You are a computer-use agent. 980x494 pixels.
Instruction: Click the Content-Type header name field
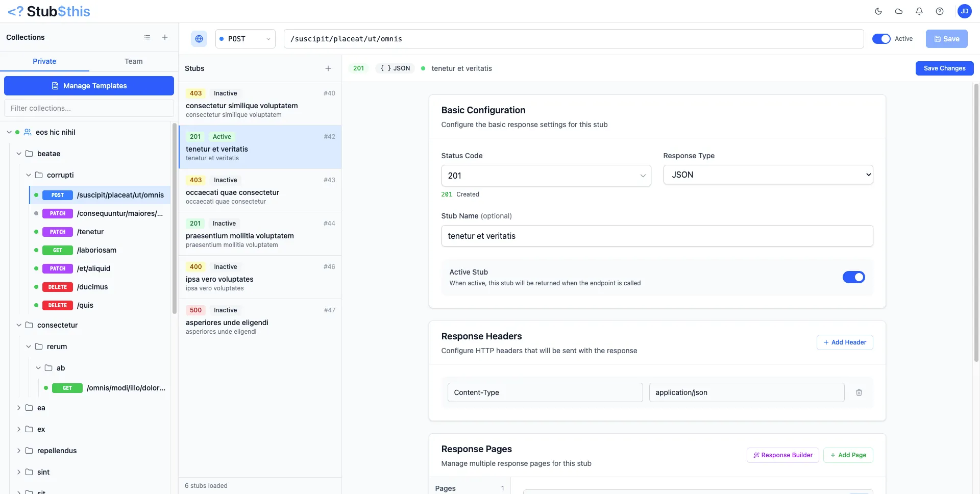click(x=545, y=392)
